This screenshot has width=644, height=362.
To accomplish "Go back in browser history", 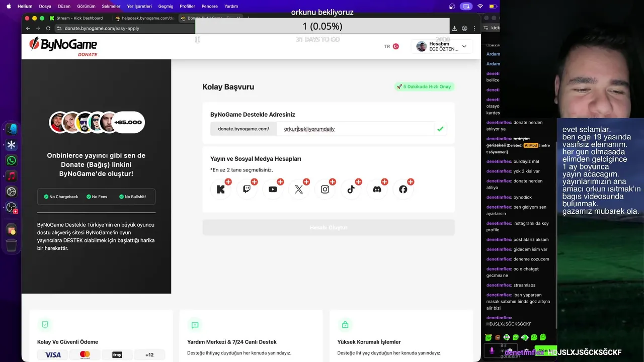I will (x=28, y=28).
